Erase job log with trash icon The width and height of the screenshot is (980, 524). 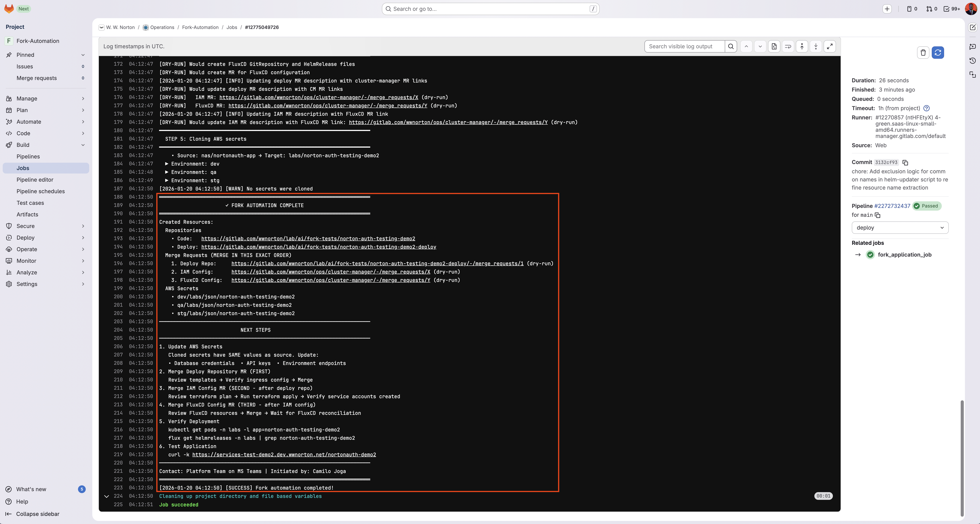click(x=923, y=53)
